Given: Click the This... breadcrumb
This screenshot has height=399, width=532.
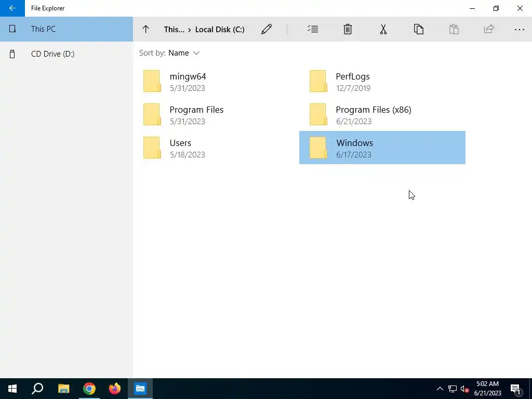Looking at the screenshot, I should coord(174,30).
